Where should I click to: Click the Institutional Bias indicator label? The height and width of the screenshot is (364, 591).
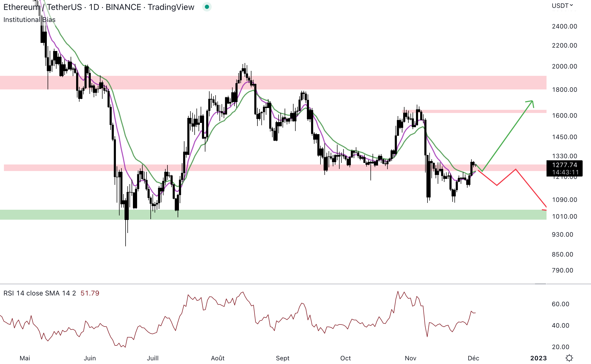(29, 20)
